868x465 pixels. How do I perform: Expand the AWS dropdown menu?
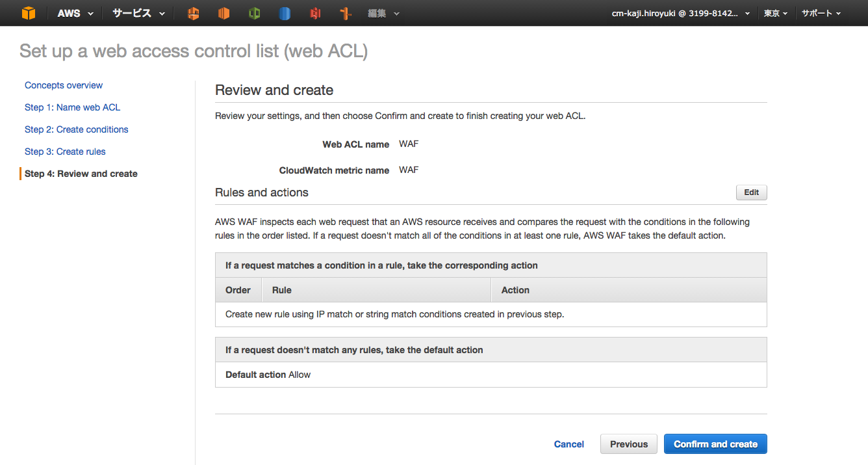pyautogui.click(x=75, y=13)
